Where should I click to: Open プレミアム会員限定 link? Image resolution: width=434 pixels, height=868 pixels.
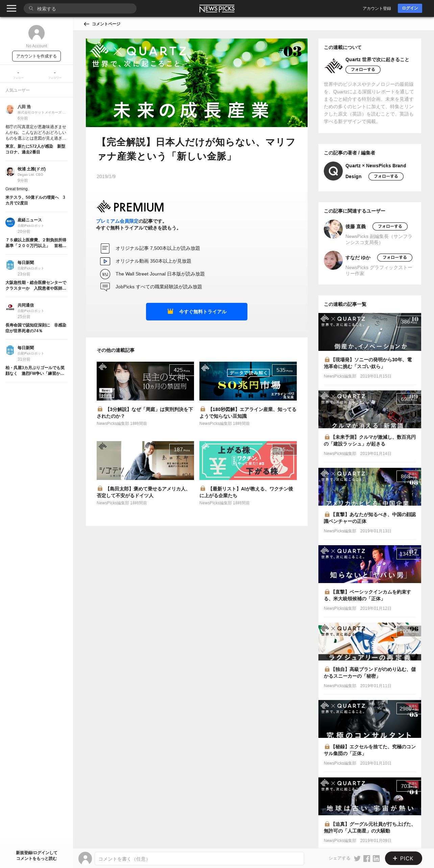click(117, 221)
